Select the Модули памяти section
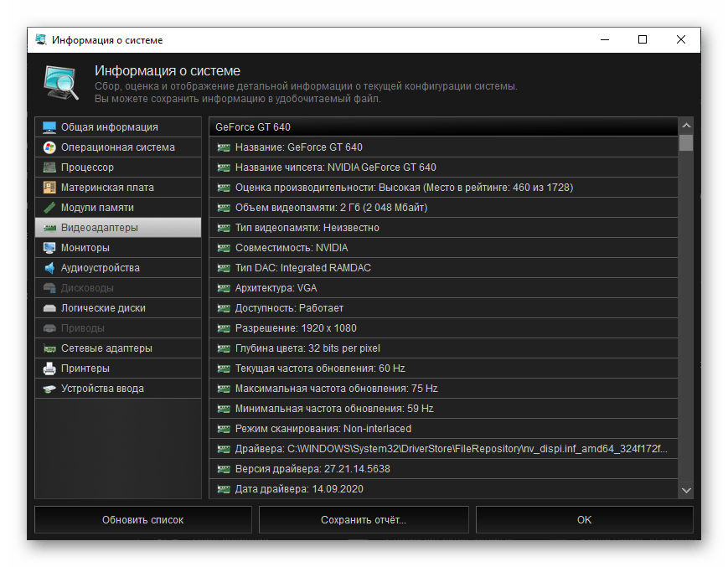 tap(118, 208)
